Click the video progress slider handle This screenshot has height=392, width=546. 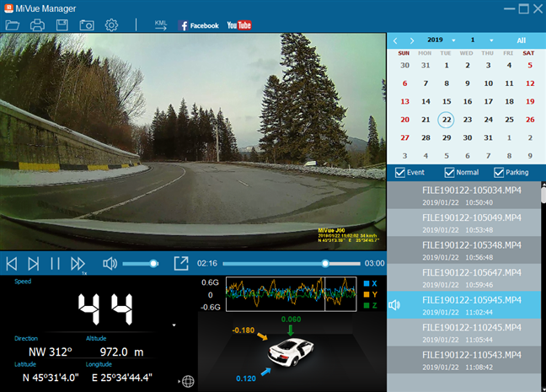click(x=325, y=264)
